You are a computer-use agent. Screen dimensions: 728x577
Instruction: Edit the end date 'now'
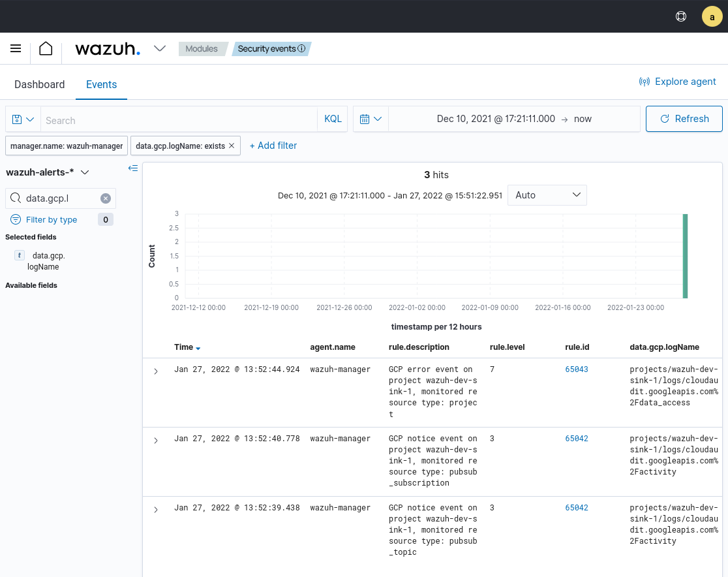point(583,119)
